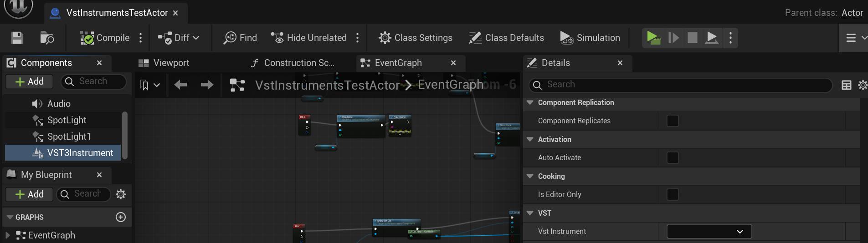Navigate back in graph history
Image resolution: width=868 pixels, height=243 pixels.
click(x=180, y=85)
